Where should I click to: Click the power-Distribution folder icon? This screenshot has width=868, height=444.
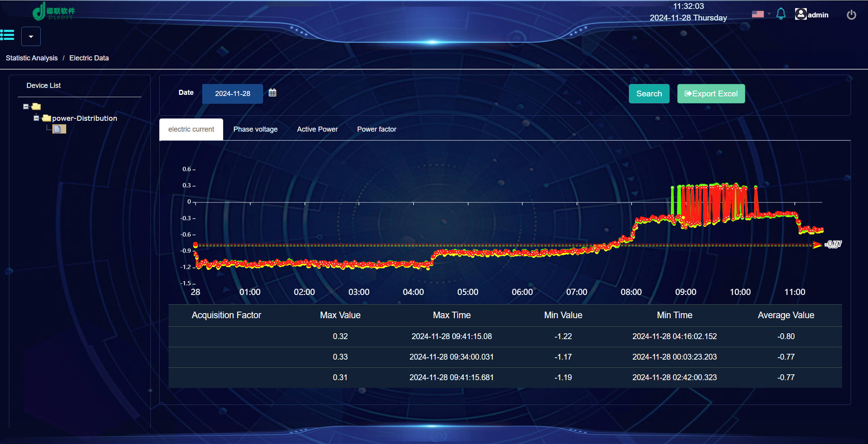click(x=46, y=118)
